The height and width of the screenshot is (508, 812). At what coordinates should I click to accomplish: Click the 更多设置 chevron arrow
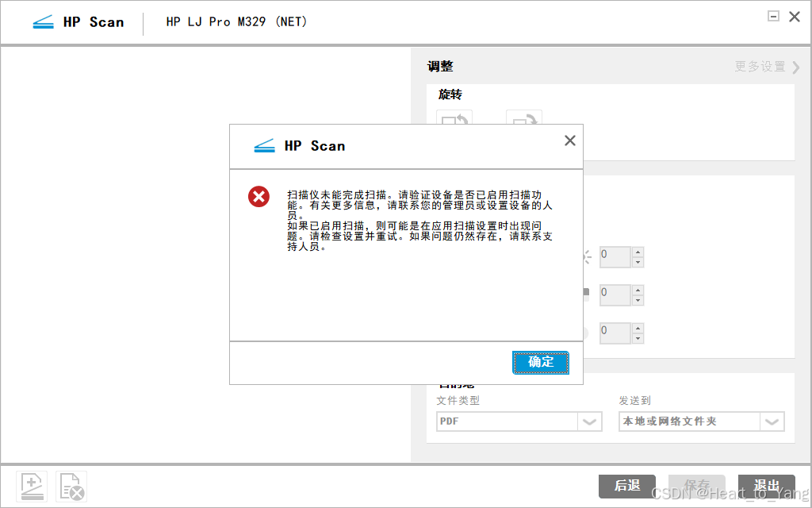click(795, 67)
